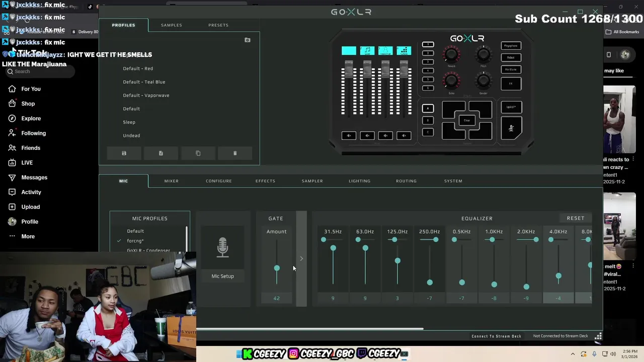Click the copy profile icon
The image size is (644, 362).
198,153
